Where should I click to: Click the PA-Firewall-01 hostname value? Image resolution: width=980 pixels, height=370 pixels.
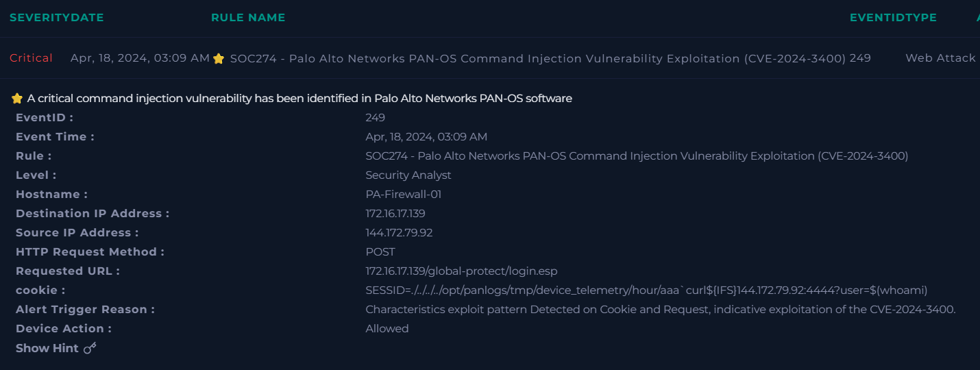pyautogui.click(x=403, y=195)
